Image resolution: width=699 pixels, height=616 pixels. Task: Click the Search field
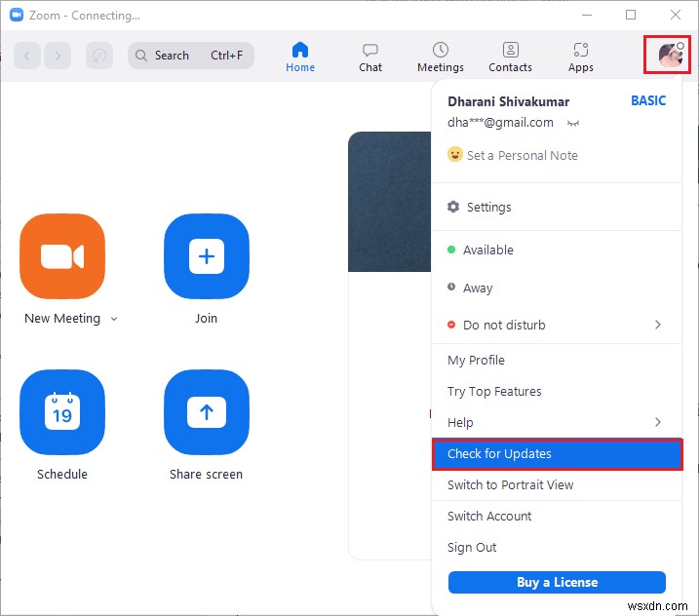[x=191, y=56]
